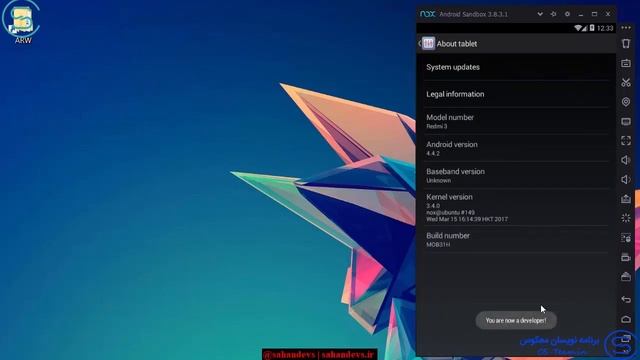640x360 pixels.
Task: Close the Nox emulator window
Action: pos(608,14)
